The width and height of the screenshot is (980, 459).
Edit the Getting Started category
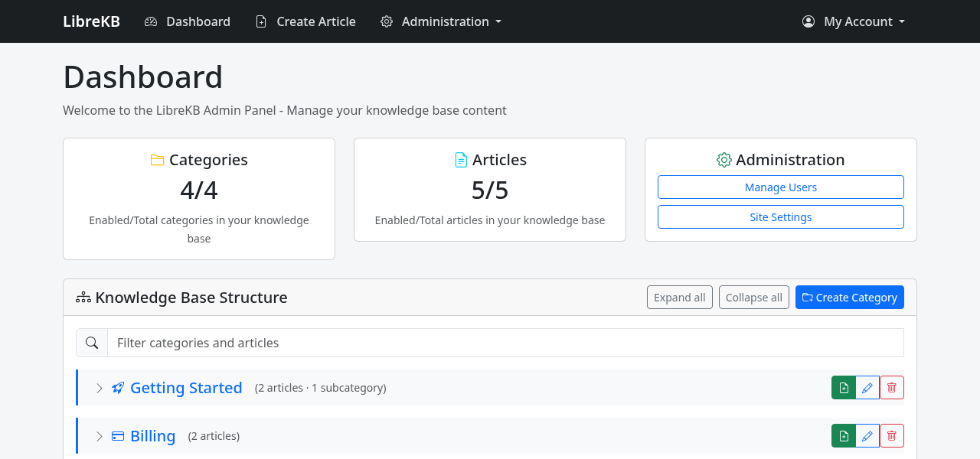[867, 388]
